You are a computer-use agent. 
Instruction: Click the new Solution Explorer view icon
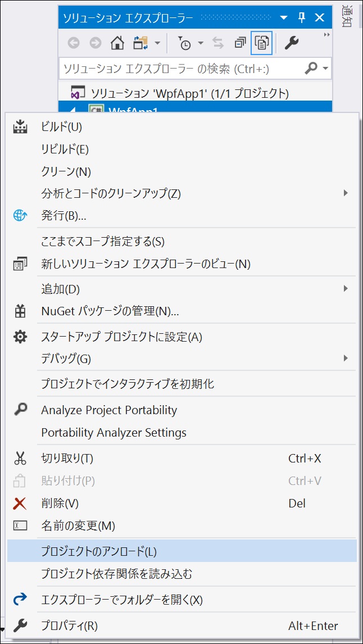[20, 264]
